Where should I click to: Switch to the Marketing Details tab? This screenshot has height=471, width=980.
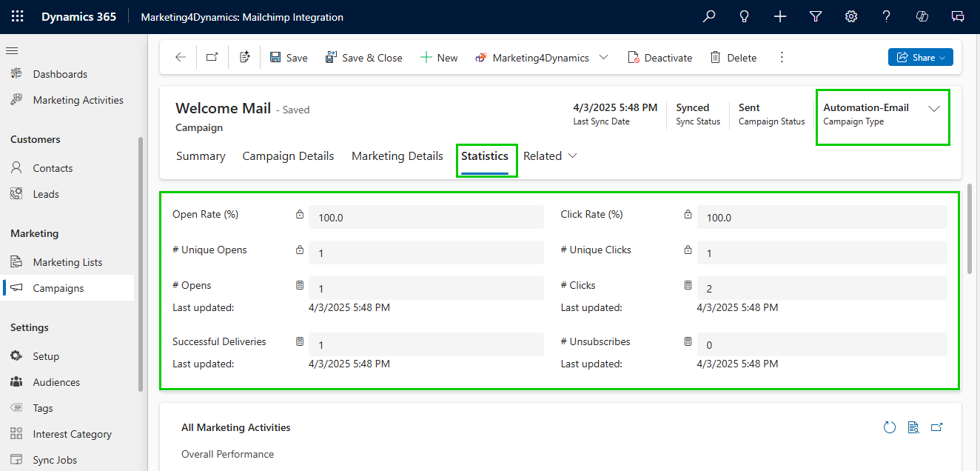[397, 156]
